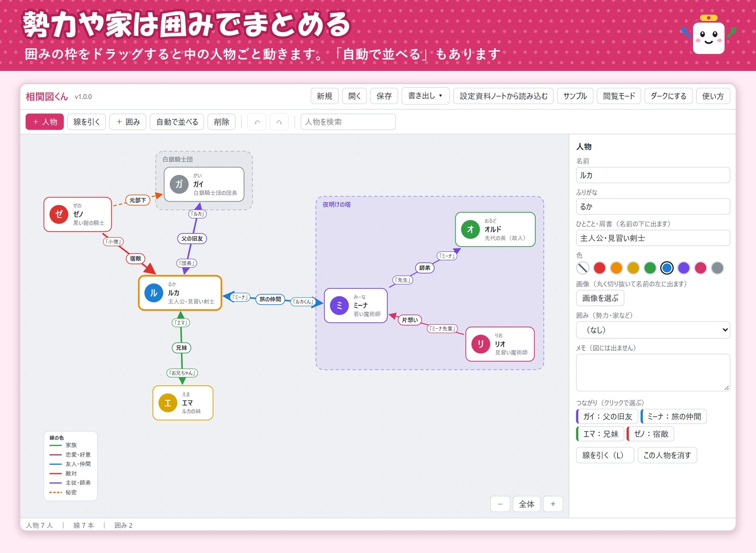Click 開く in the top menu
The width and height of the screenshot is (756, 553).
tap(354, 96)
